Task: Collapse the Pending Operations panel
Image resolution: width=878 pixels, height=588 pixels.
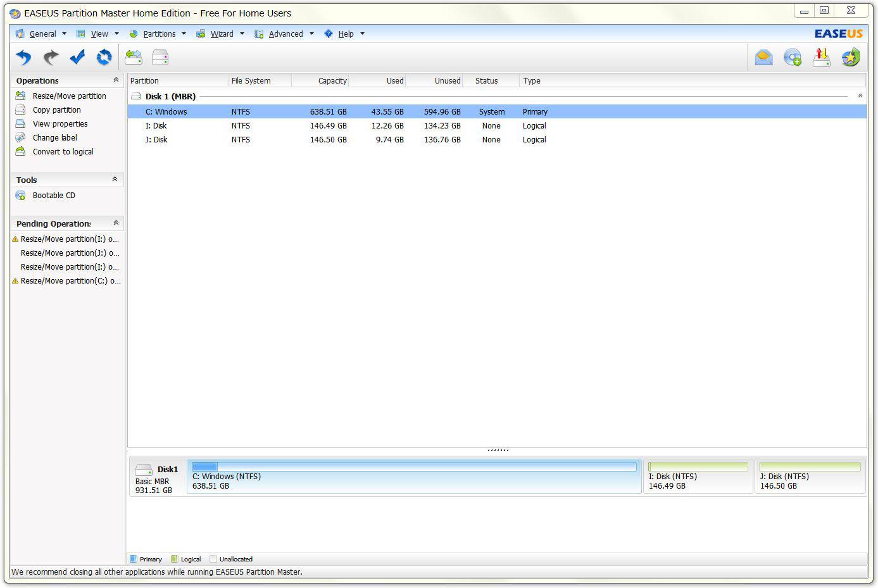Action: (x=116, y=223)
